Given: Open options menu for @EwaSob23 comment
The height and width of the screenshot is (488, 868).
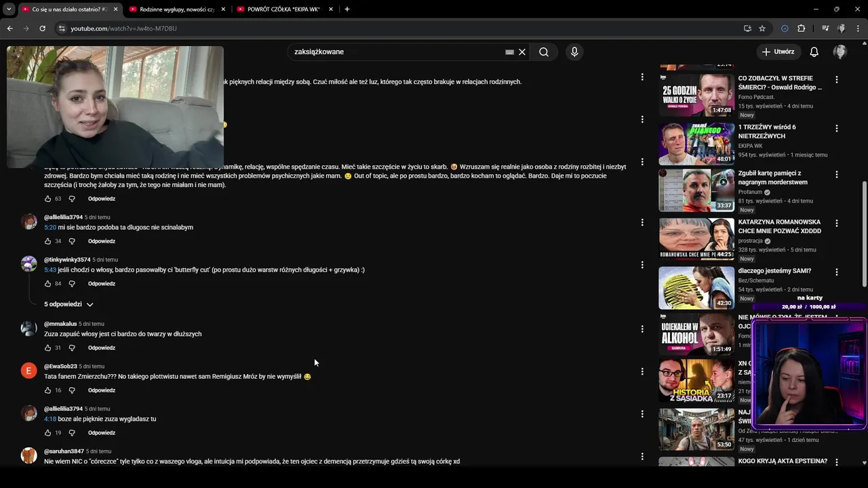Looking at the screenshot, I should click(x=642, y=371).
